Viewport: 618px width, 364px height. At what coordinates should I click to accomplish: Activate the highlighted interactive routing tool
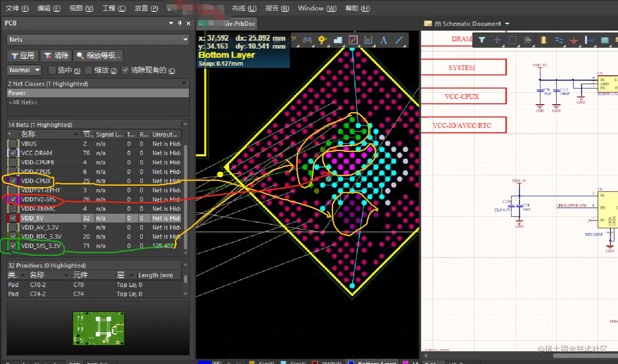tap(353, 40)
